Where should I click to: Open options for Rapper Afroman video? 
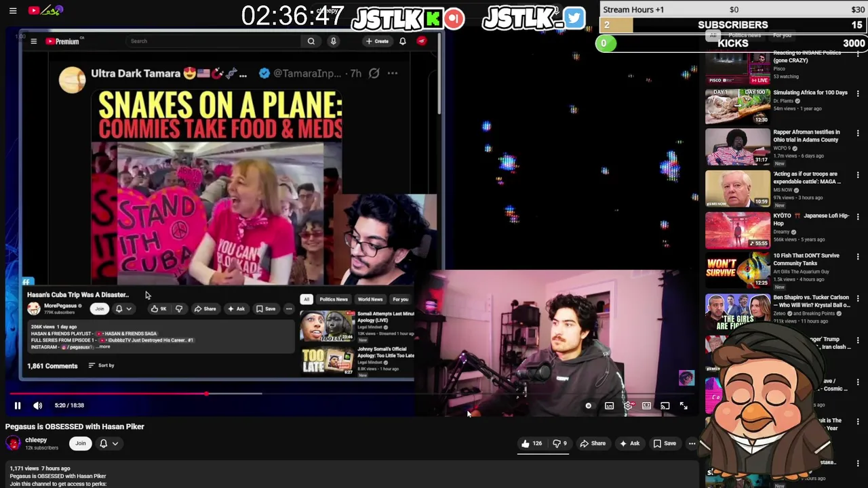pyautogui.click(x=858, y=134)
